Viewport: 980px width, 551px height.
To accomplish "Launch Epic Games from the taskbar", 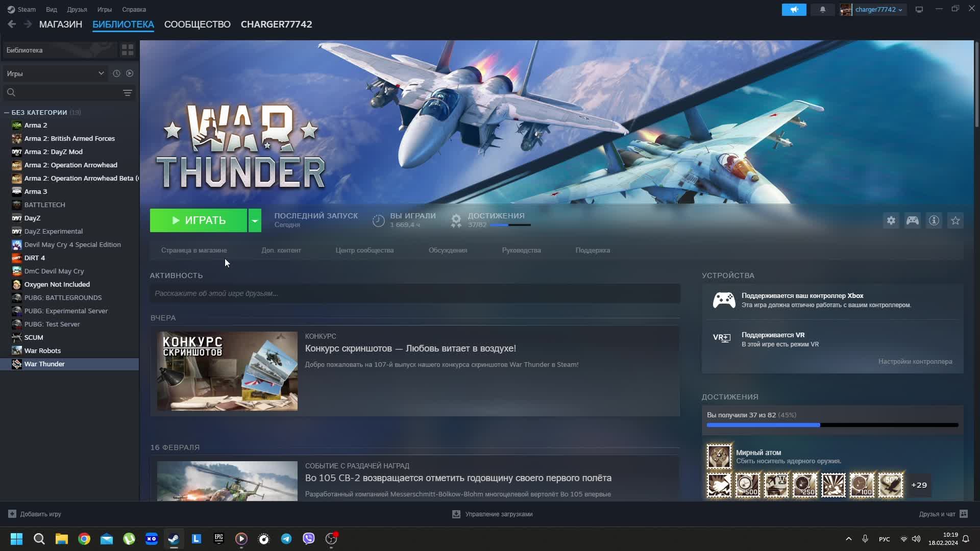I will [x=218, y=539].
